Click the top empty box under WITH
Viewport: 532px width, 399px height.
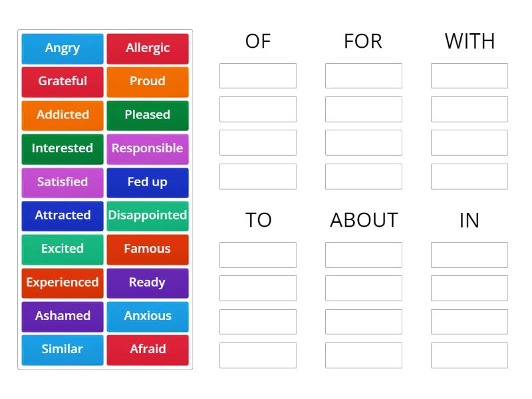(469, 75)
